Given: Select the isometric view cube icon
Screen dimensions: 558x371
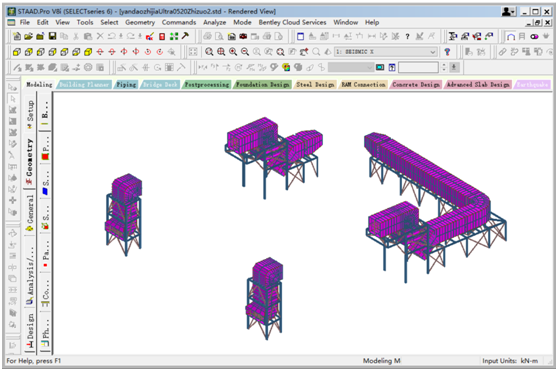Looking at the screenshot, I should [88, 52].
